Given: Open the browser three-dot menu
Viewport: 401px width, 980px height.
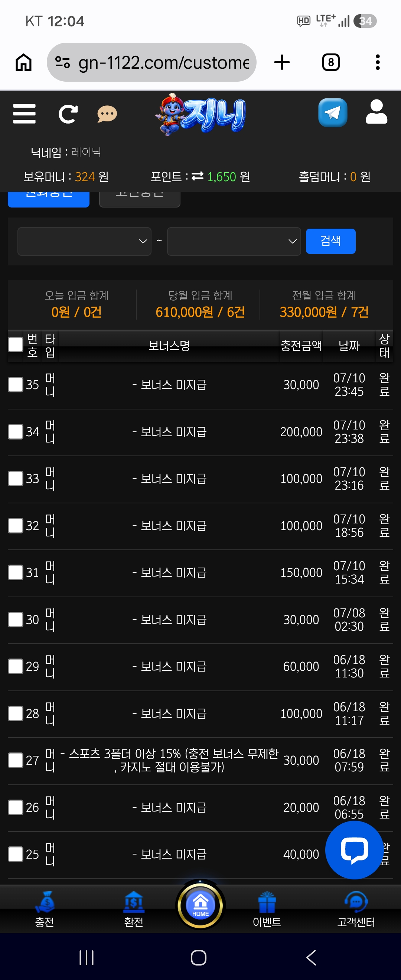Looking at the screenshot, I should (377, 62).
